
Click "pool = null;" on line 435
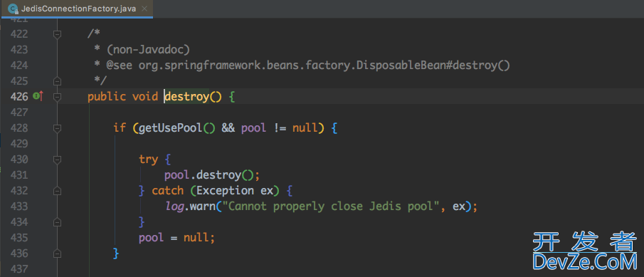click(x=176, y=238)
